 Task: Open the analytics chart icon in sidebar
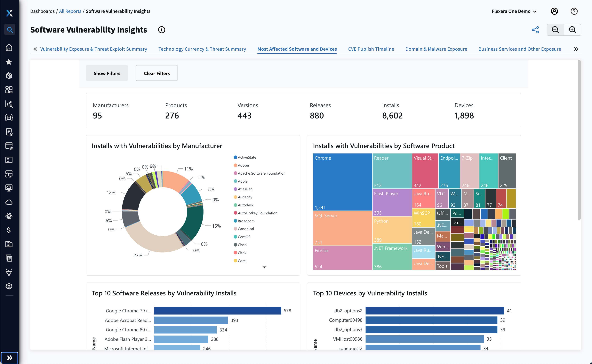9,104
